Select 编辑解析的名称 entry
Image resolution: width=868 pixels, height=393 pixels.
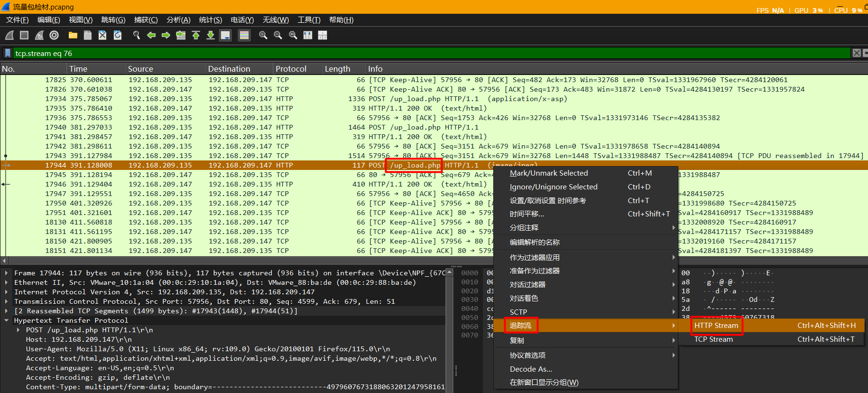point(586,243)
